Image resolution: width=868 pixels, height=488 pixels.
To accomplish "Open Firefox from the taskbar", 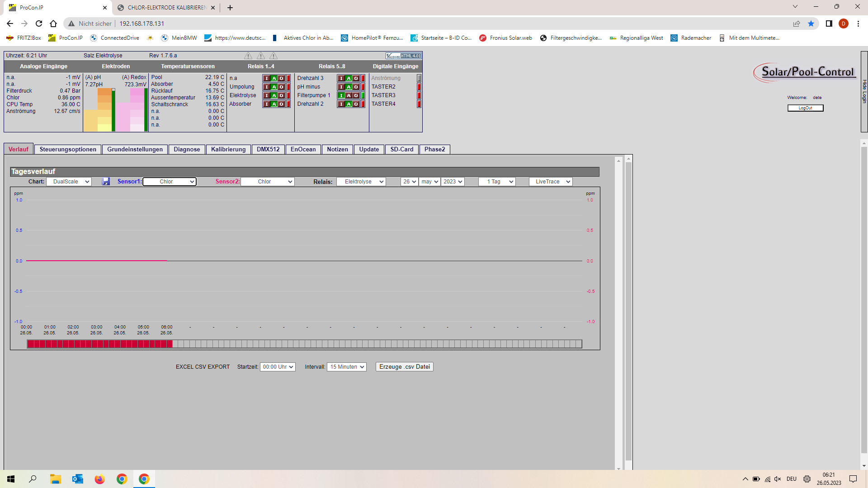I will pos(99,479).
